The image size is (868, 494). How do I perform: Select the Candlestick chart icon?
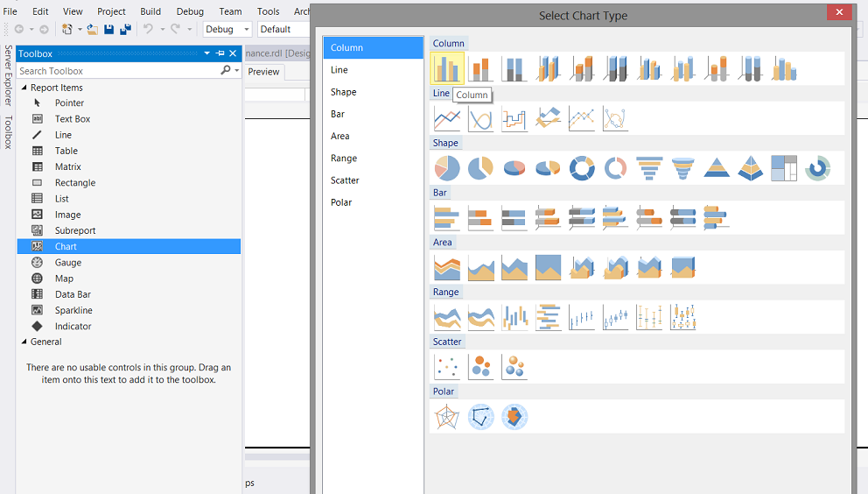pos(616,317)
